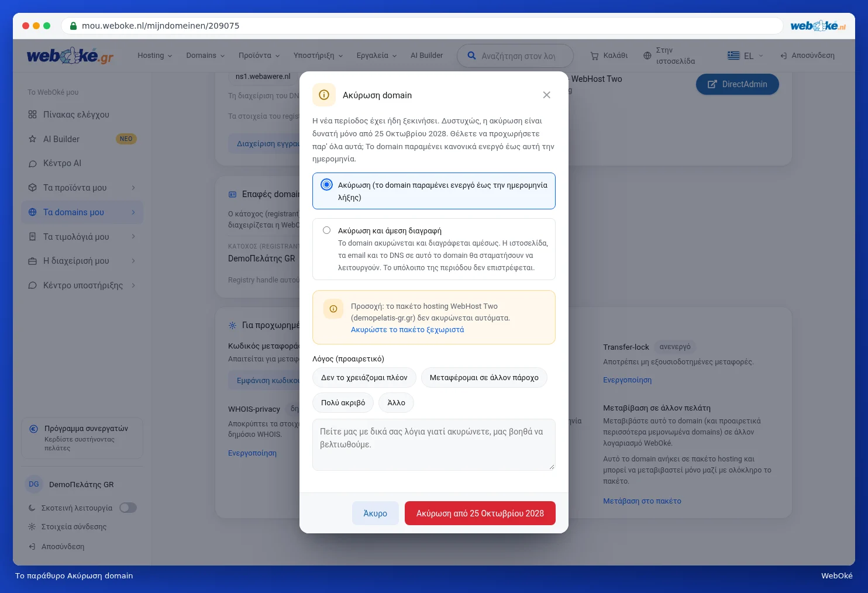
Task: Click the DirectAdmin button
Action: pos(738,84)
